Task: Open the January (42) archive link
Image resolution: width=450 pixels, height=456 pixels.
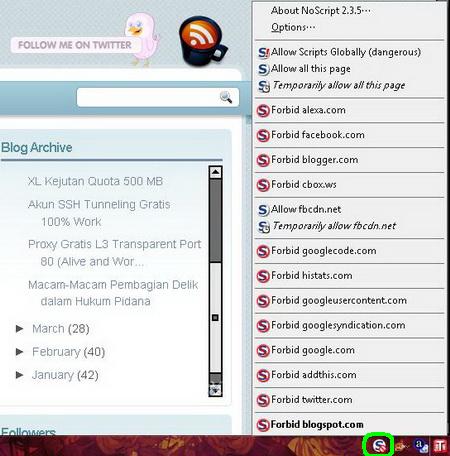Action: click(x=65, y=375)
